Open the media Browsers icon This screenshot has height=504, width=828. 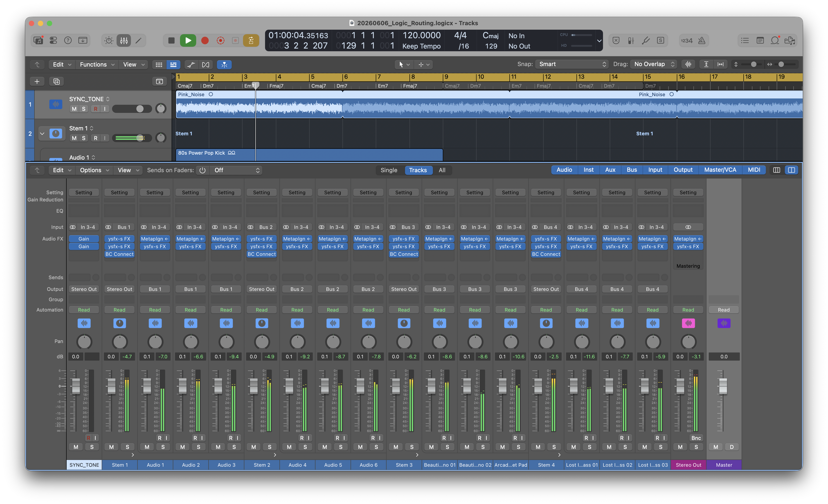[x=790, y=41]
